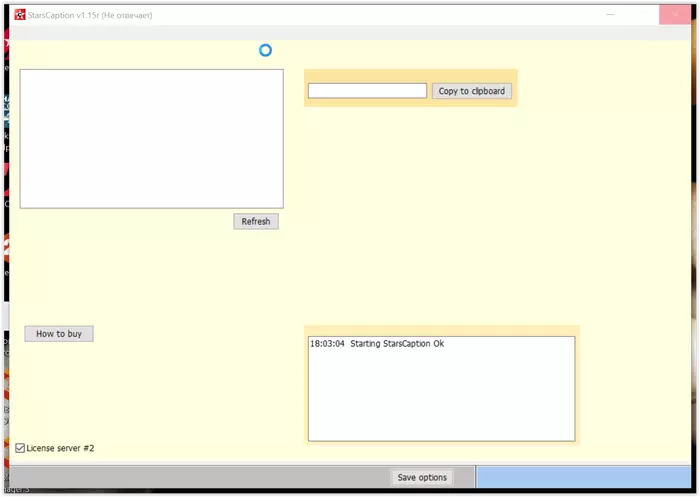This screenshot has height=497, width=700.
Task: Close the StarsCaption window
Action: coord(675,15)
